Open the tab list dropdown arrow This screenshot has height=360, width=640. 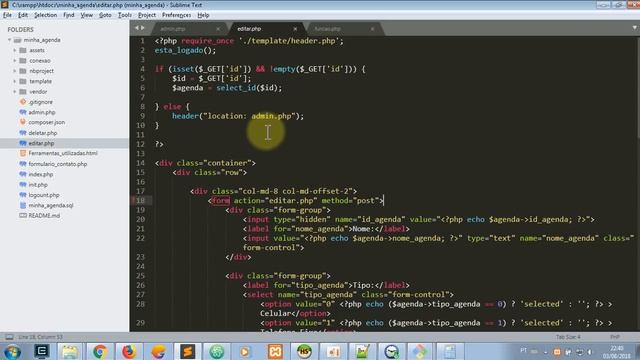pos(634,28)
